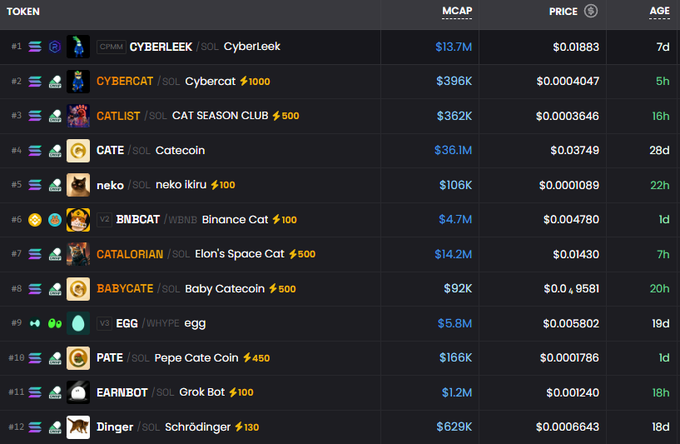
Task: Select the EARNBOT token name
Action: (122, 393)
